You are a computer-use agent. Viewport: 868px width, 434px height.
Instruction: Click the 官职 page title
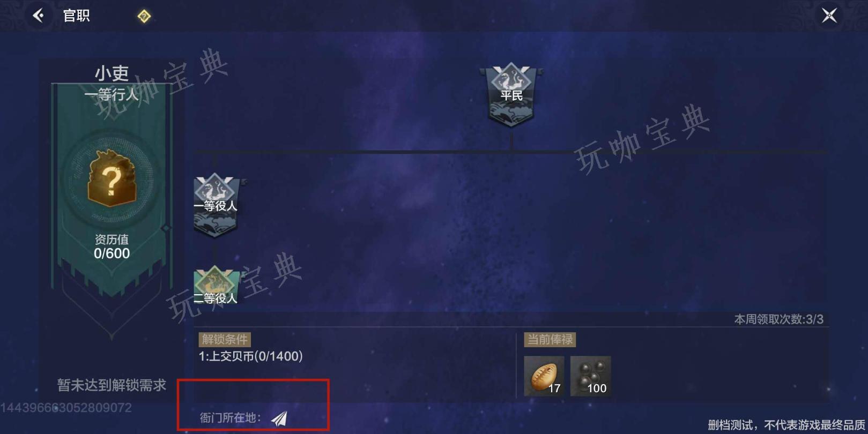(76, 16)
